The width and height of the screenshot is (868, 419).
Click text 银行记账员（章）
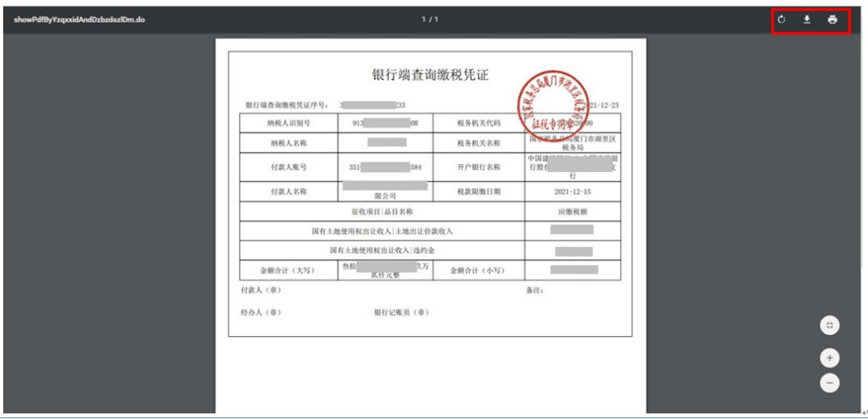point(402,313)
